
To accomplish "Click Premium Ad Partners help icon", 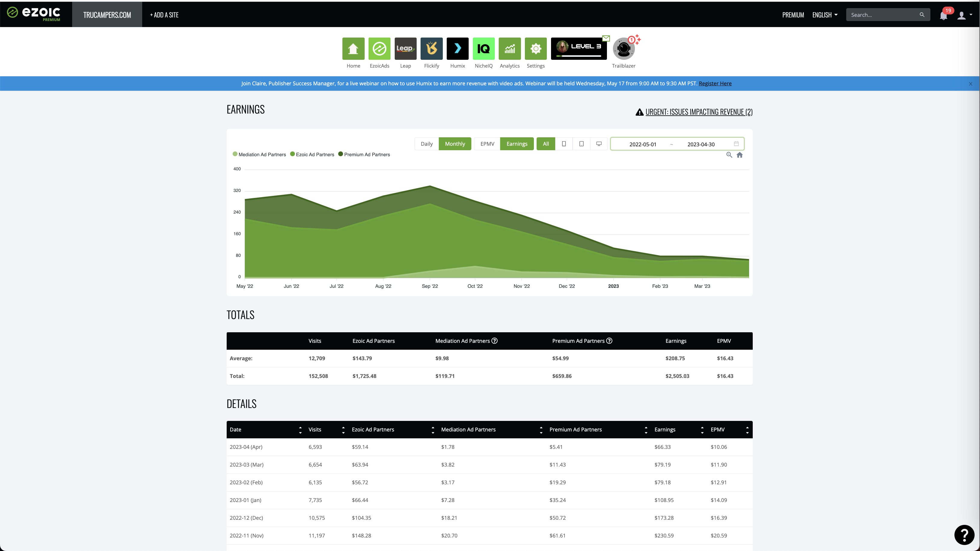I will pos(609,341).
